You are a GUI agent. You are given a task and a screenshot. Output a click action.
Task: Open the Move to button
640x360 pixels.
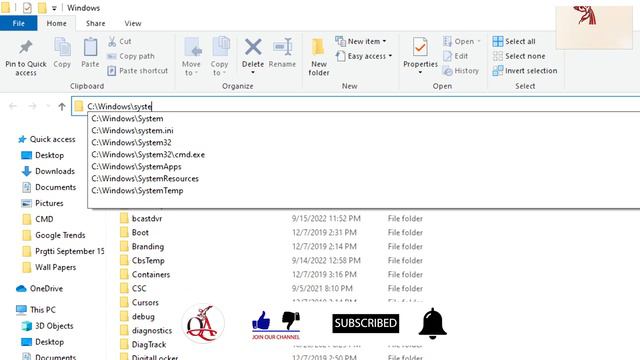[x=191, y=57]
